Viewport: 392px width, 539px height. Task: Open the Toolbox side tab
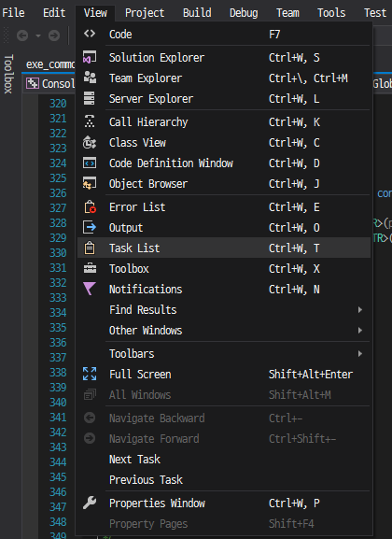point(8,74)
